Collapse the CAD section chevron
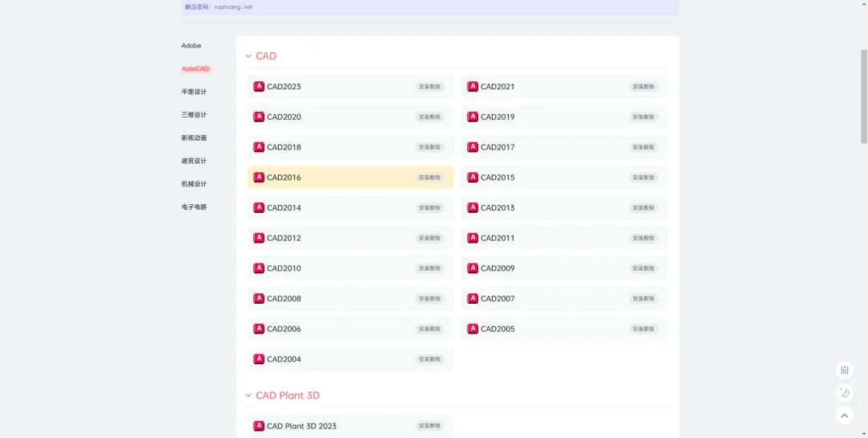 248,56
